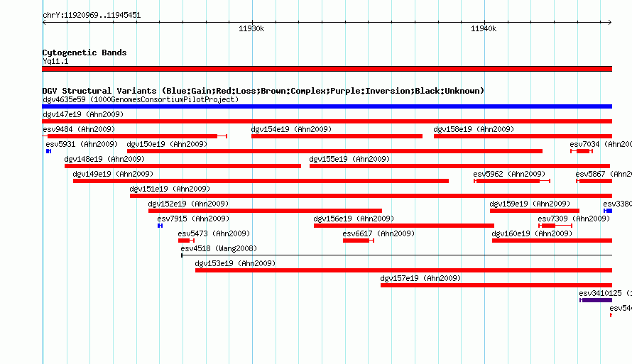This screenshot has width=632, height=364.
Task: Click the esv6617 (Ahn2009) text label
Action: [x=378, y=233]
